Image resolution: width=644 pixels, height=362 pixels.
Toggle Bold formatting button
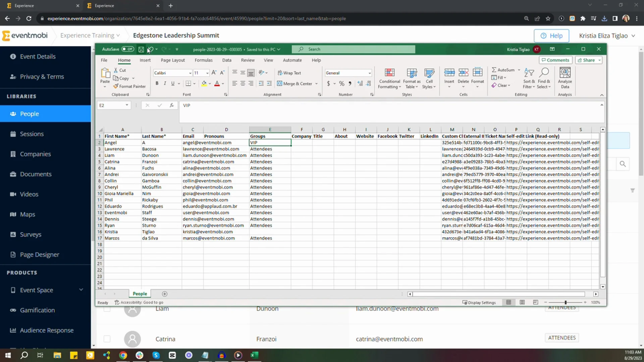157,83
